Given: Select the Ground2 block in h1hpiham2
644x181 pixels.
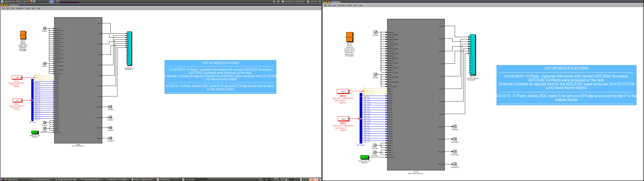Looking at the screenshot, I should tap(45, 29).
